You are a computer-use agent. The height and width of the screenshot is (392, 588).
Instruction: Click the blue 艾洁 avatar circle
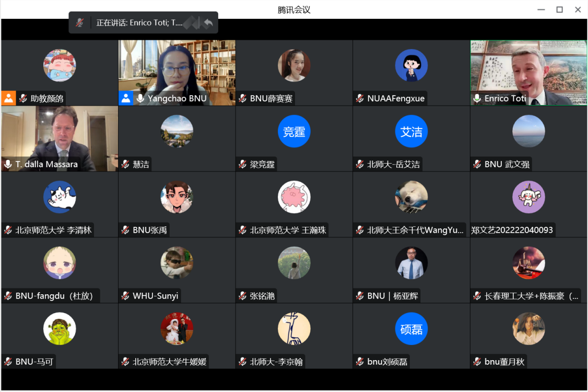point(411,132)
